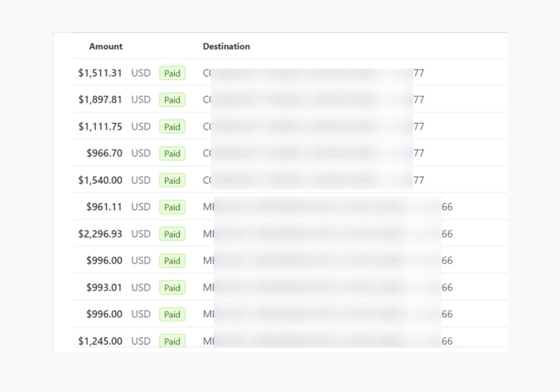
Task: Open the $961.11 payout row
Action: click(x=104, y=207)
